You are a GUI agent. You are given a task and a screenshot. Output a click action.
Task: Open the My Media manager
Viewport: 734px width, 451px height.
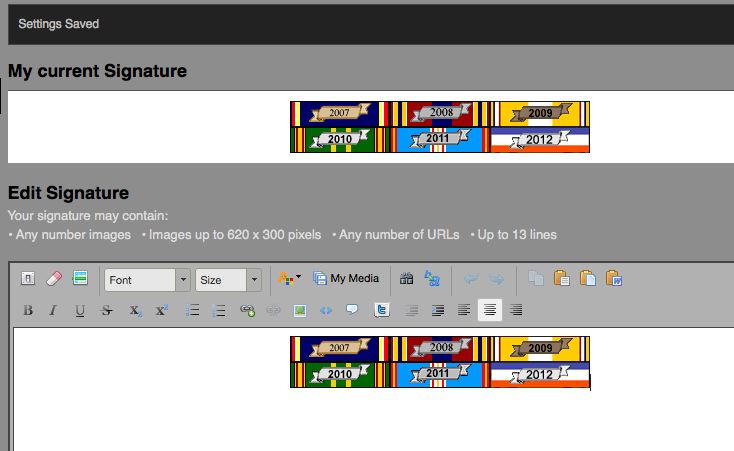point(345,279)
